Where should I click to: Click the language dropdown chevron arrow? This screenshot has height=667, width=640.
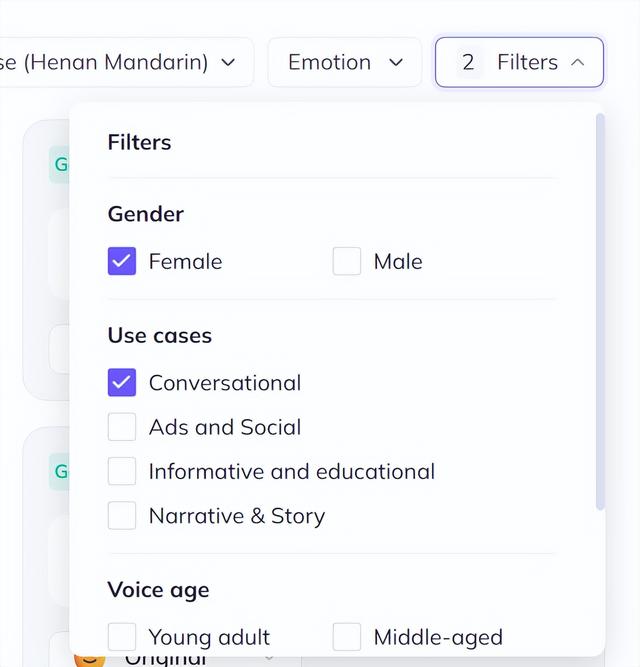228,62
